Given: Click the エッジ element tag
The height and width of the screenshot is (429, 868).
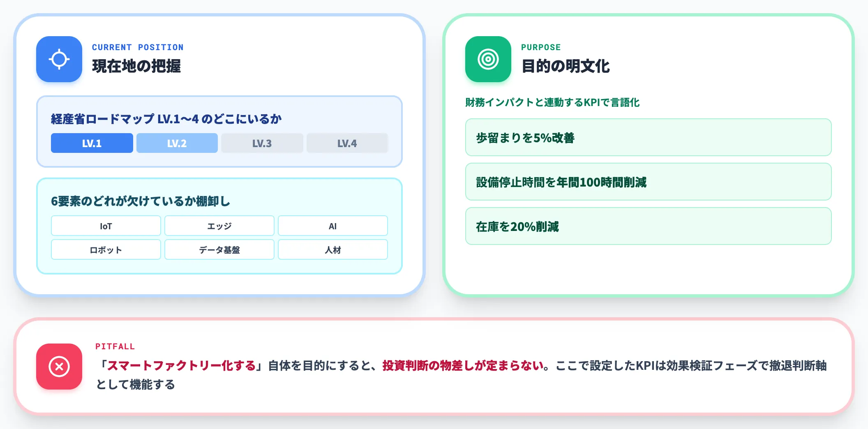Looking at the screenshot, I should pyautogui.click(x=219, y=226).
